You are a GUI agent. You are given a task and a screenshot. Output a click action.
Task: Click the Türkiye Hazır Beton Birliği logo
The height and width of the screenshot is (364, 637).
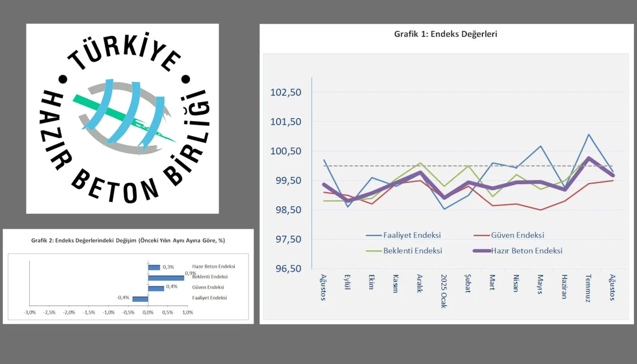[122, 119]
